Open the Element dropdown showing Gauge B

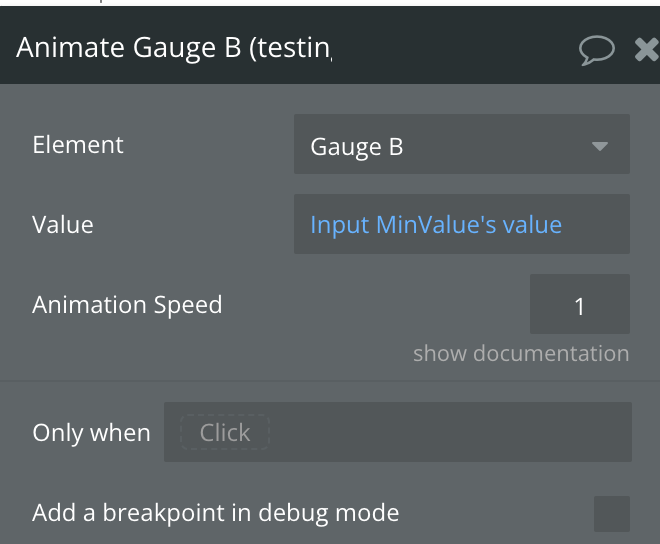(462, 144)
